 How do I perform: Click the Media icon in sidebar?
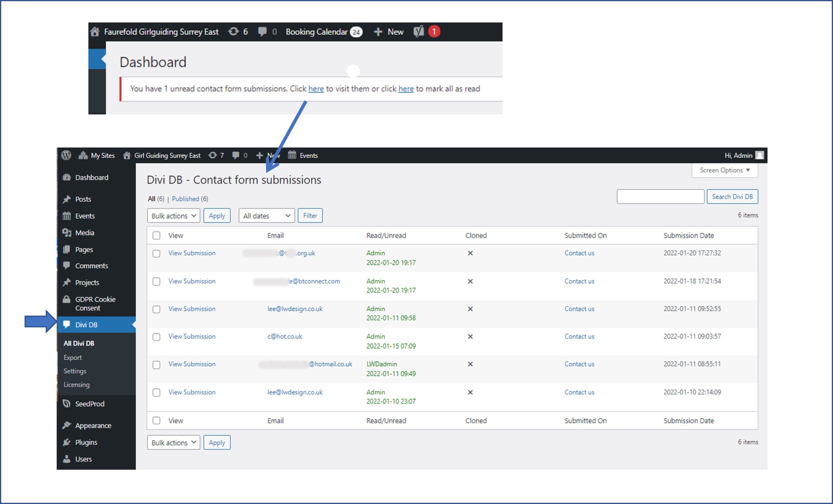click(67, 233)
